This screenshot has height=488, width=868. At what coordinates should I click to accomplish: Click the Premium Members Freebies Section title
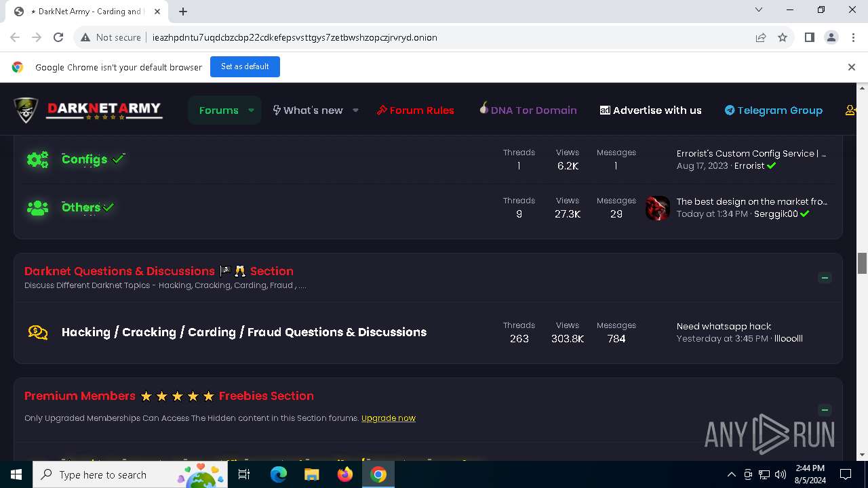[169, 396]
